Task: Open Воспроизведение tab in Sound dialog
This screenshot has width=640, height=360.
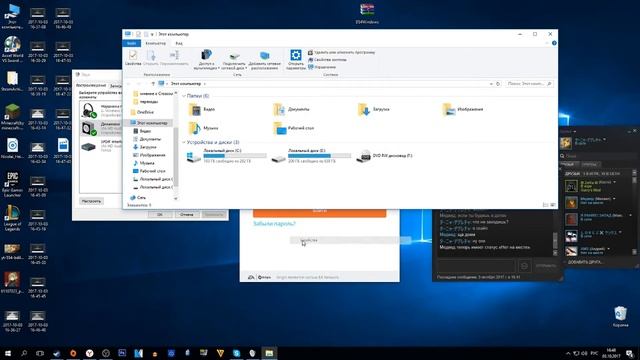Action: pyautogui.click(x=91, y=86)
